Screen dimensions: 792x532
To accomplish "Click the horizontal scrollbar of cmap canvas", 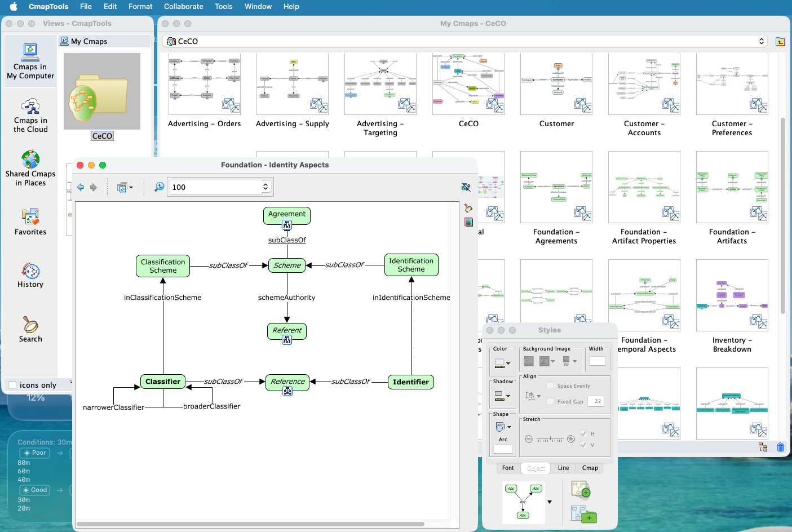I will tap(250, 524).
